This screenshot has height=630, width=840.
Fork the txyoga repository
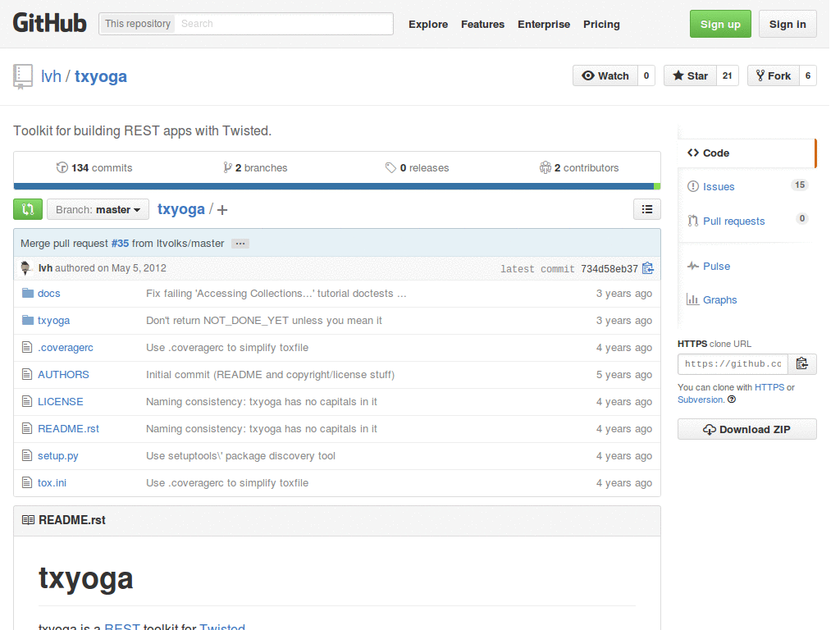click(x=774, y=75)
